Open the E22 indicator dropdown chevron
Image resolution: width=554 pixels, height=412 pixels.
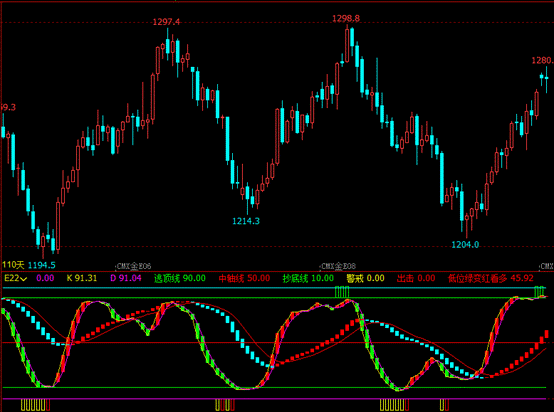click(x=24, y=279)
